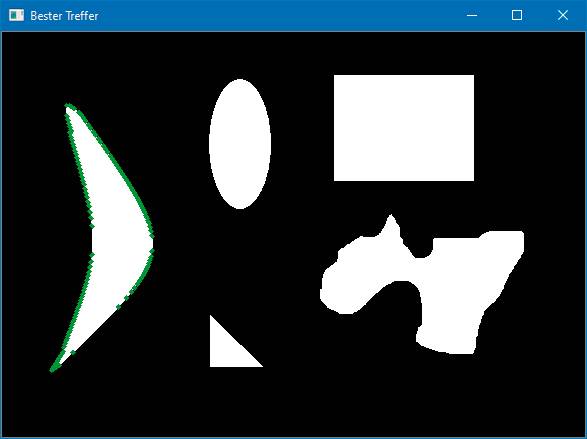Click the bottom tip of crescent
Screen dimensions: 587x439
[53, 370]
